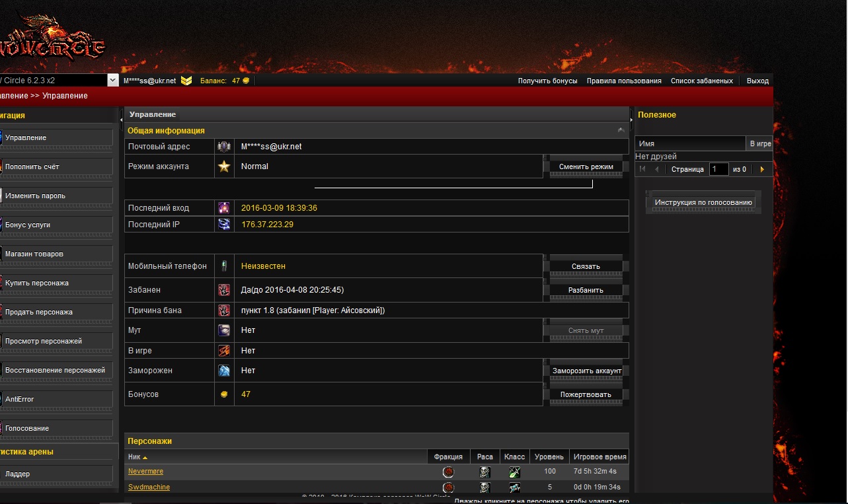Click the faction icon for Swdmachine
This screenshot has height=504, width=848.
click(x=448, y=487)
